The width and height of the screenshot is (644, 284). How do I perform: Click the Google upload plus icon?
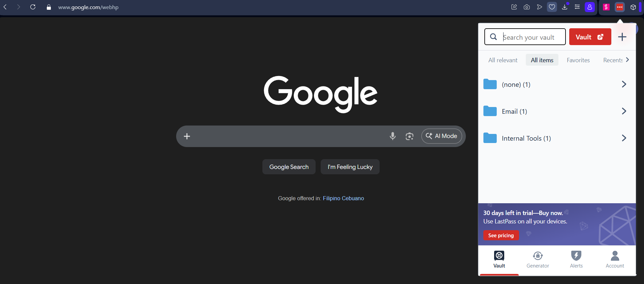187,136
